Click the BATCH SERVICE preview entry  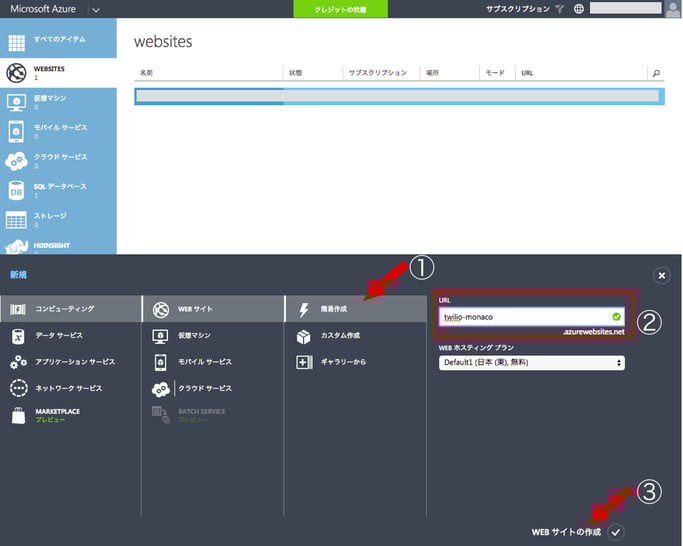tap(201, 415)
